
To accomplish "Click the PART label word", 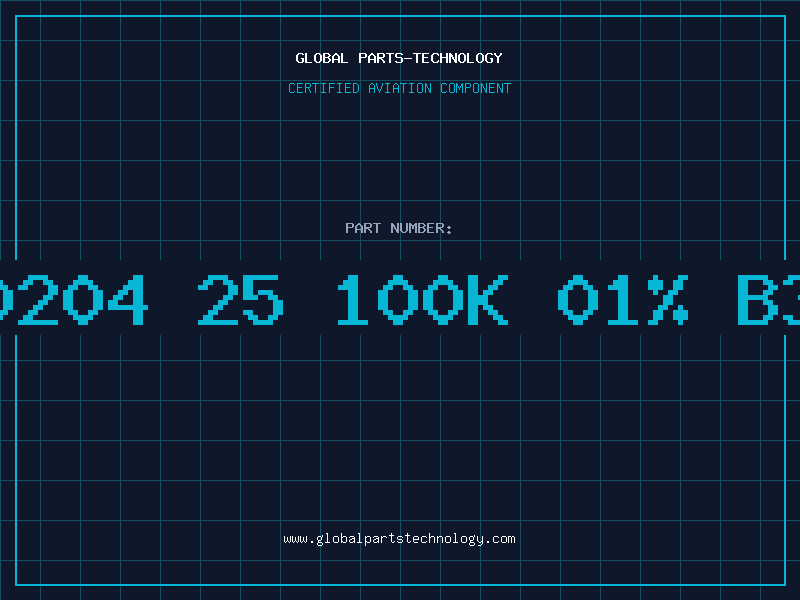I will pos(363,228).
